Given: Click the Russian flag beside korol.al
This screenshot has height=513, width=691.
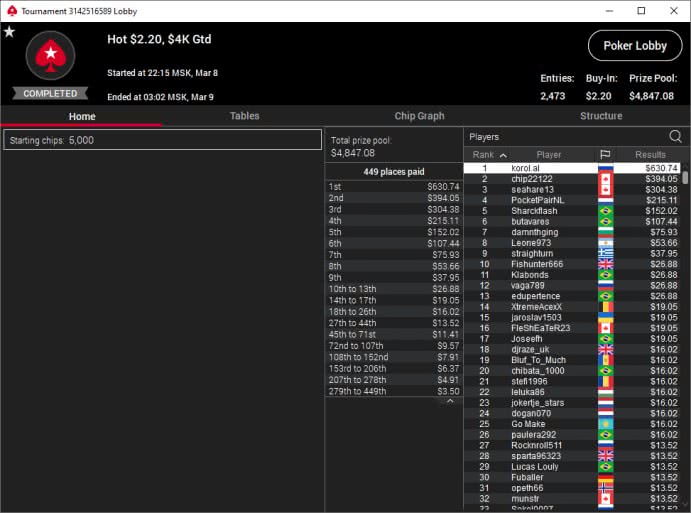Looking at the screenshot, I should tap(605, 168).
